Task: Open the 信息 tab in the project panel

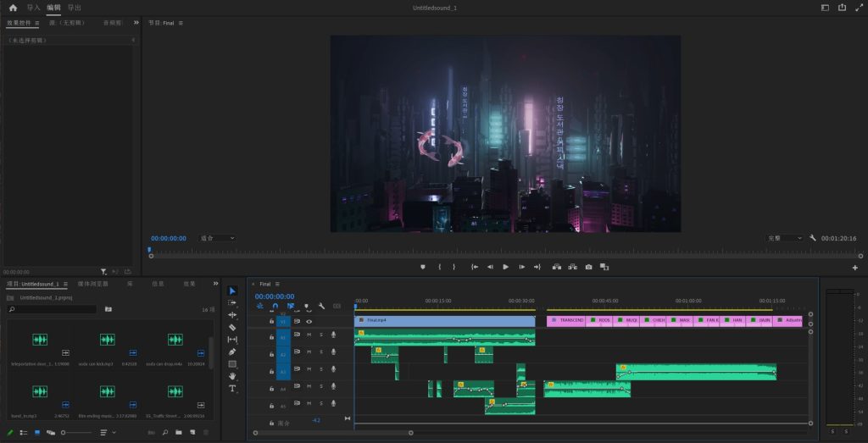Action: pos(158,284)
